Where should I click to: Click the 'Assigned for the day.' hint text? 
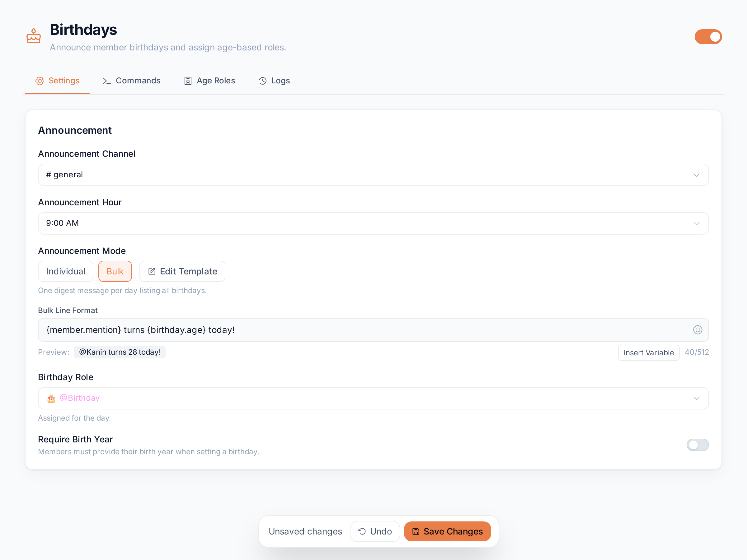(x=75, y=418)
